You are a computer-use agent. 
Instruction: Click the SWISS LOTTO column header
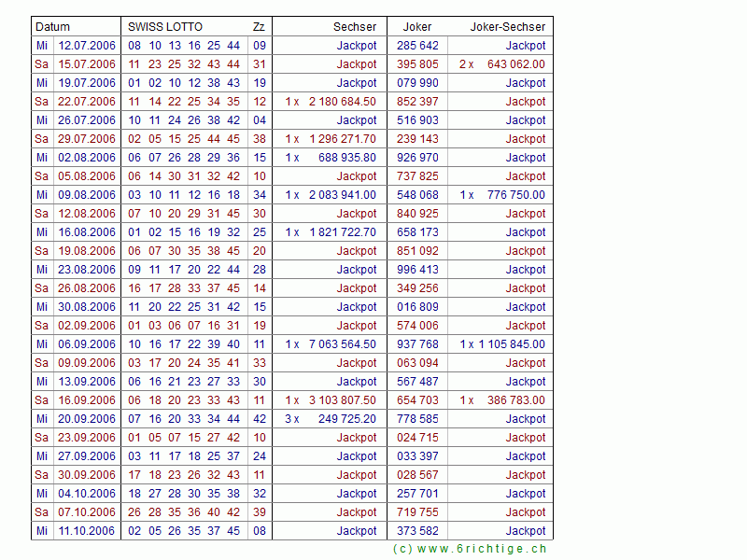(164, 27)
